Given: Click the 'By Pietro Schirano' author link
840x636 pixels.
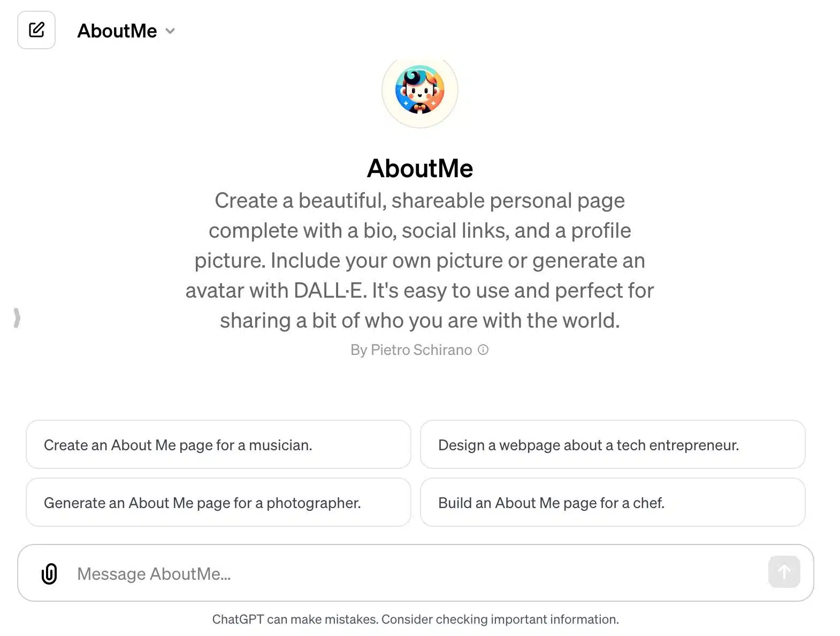Looking at the screenshot, I should (411, 350).
